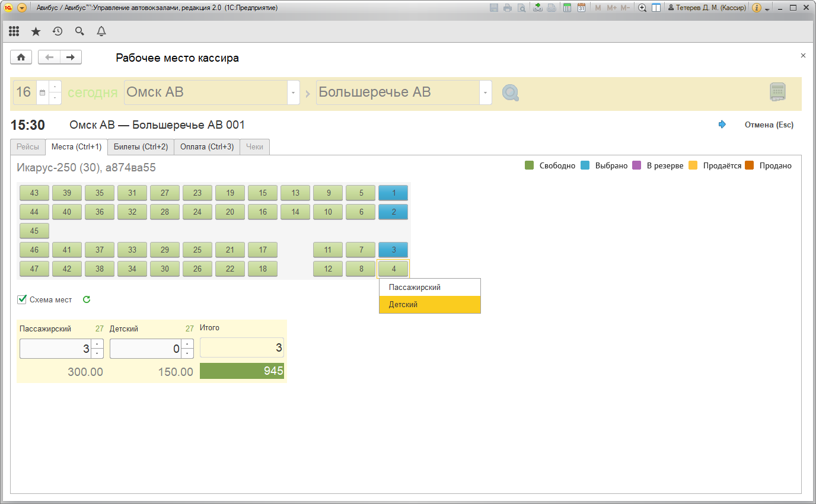
Task: Click the route search magnifier icon
Action: (x=510, y=93)
